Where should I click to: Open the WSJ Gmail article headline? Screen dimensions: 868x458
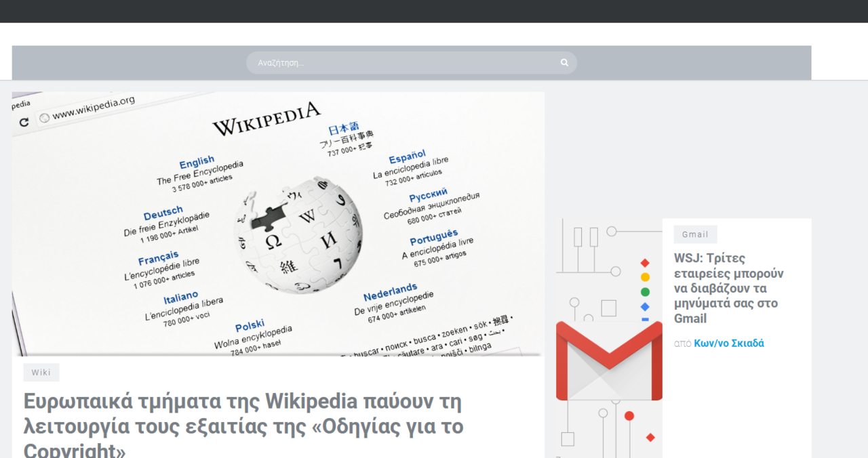729,289
